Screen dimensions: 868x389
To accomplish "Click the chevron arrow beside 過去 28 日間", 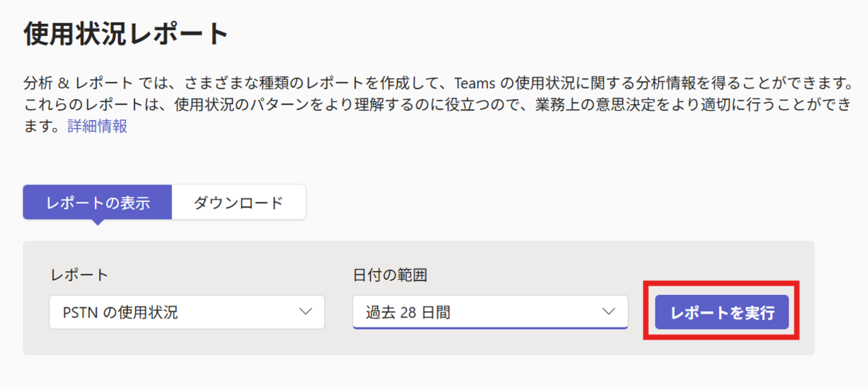I will click(x=608, y=312).
